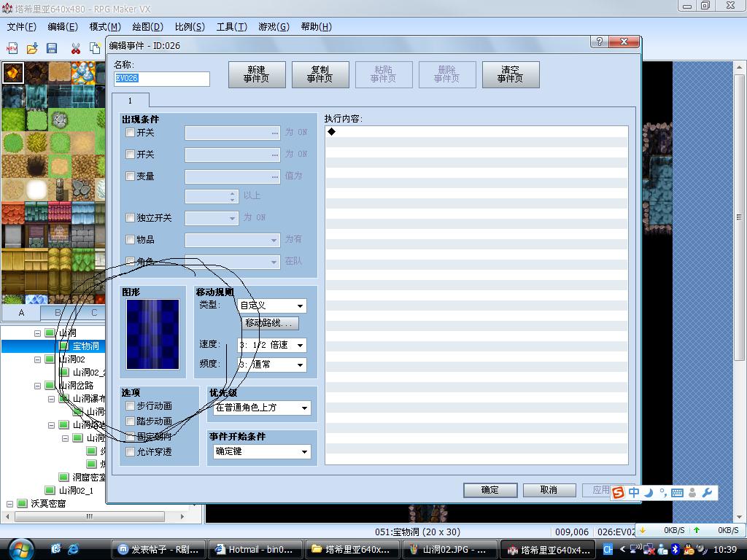Click the help question mark in the event dialog
The image size is (747, 560).
point(600,42)
